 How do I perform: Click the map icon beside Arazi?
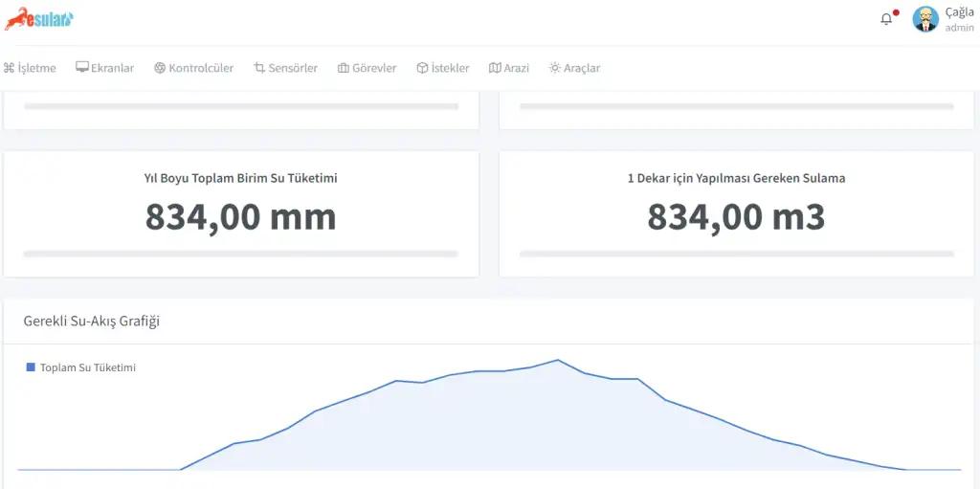(495, 68)
